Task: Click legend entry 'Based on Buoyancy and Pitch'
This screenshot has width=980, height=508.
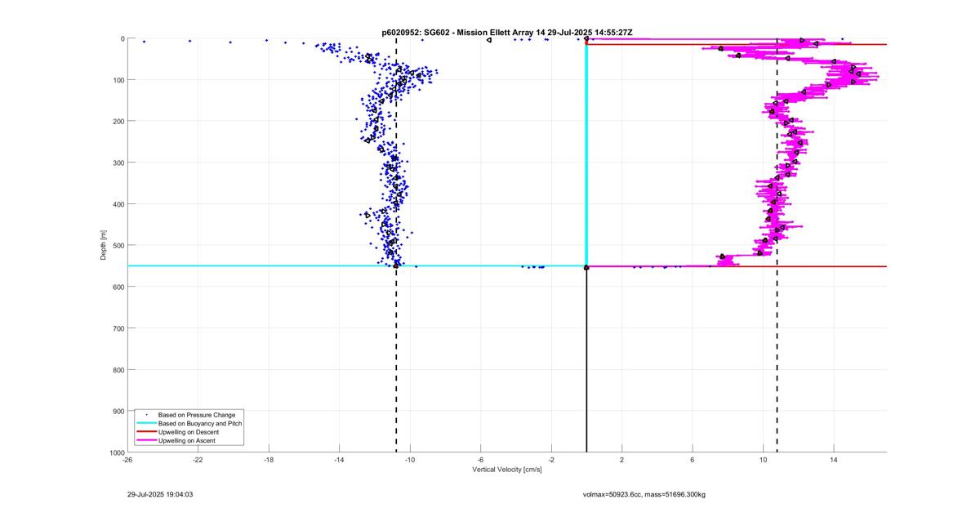Action: [200, 424]
